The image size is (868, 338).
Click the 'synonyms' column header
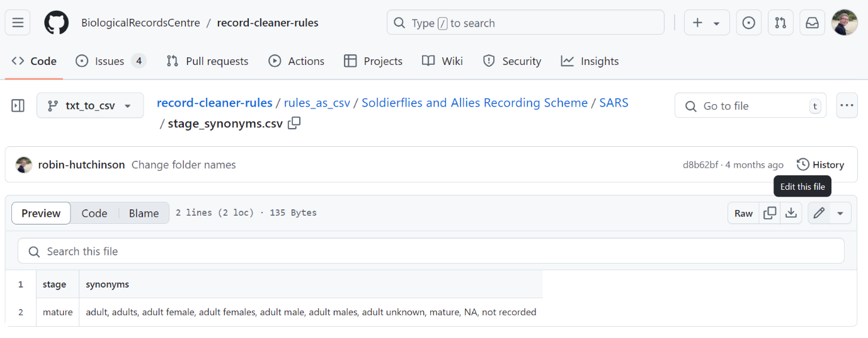311,284
